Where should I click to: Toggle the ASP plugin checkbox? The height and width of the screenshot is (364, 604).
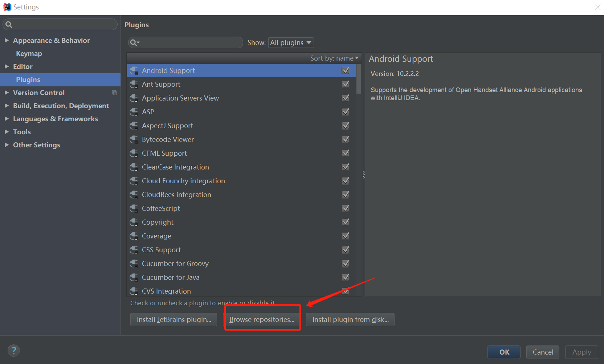[x=346, y=112]
